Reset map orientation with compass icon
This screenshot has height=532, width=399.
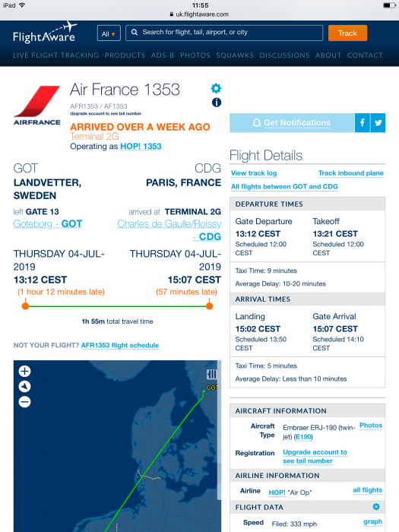(x=24, y=386)
